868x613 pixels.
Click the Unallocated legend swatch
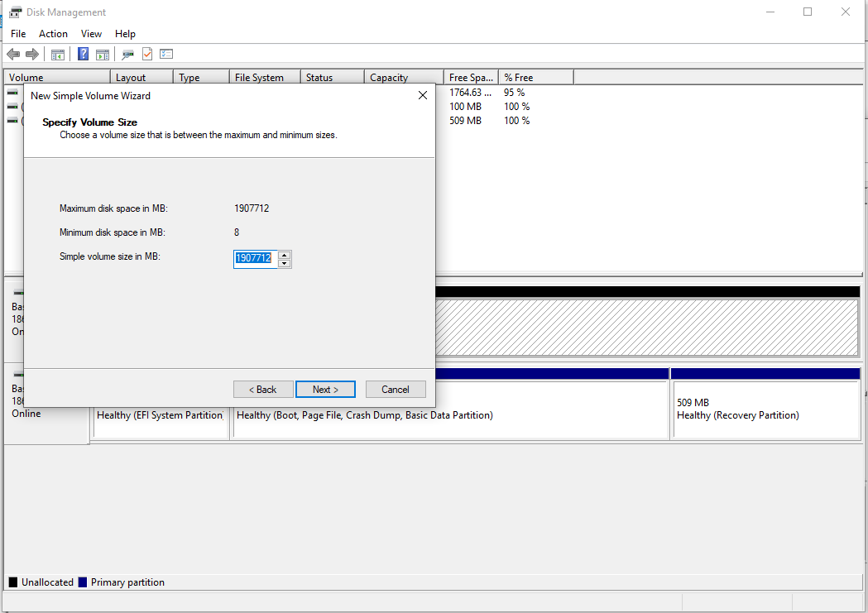click(12, 582)
